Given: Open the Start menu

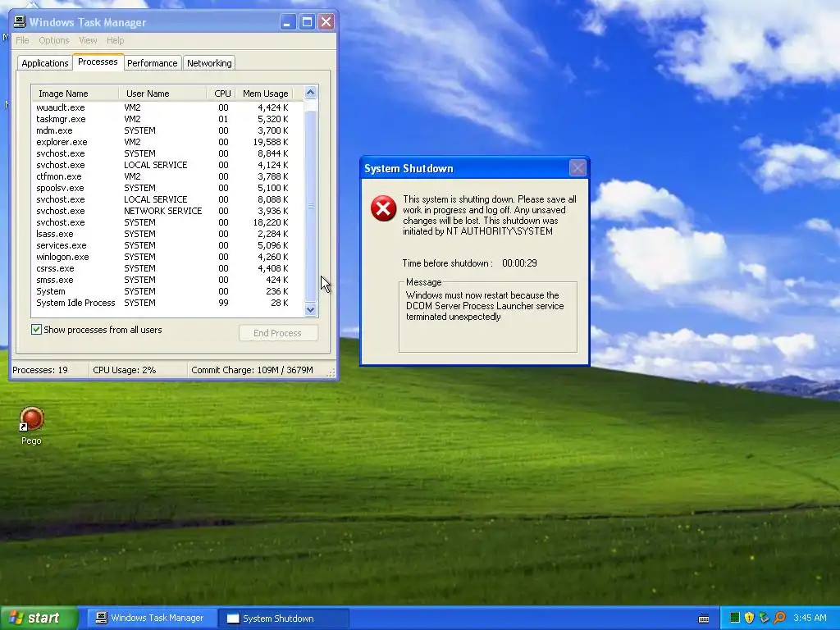Looking at the screenshot, I should pos(39,619).
